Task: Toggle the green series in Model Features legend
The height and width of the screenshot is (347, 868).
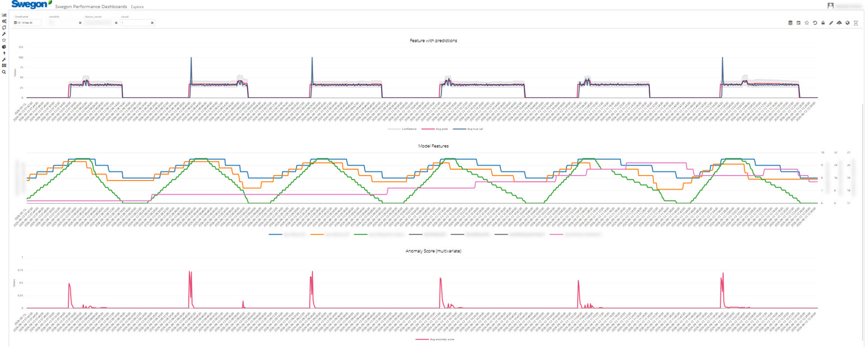Action: click(379, 235)
